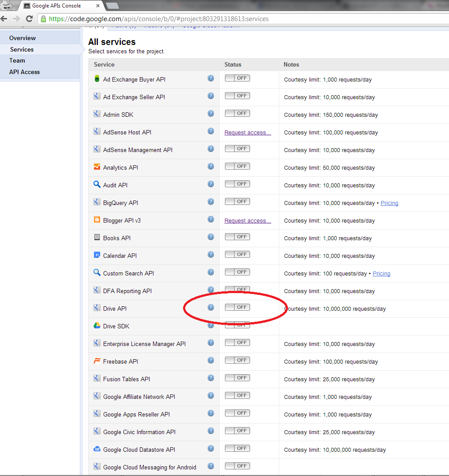The height and width of the screenshot is (476, 449).
Task: Click the Google Cloud Datastore icon
Action: click(x=97, y=448)
